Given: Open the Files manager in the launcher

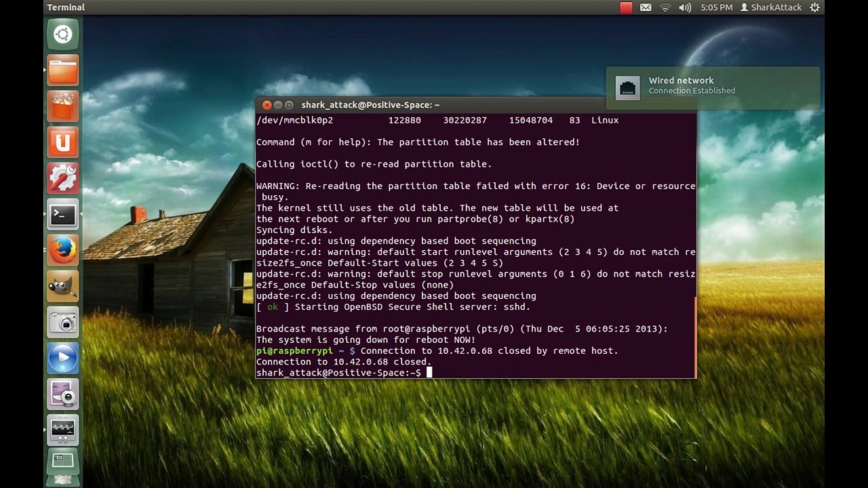Looking at the screenshot, I should point(63,70).
